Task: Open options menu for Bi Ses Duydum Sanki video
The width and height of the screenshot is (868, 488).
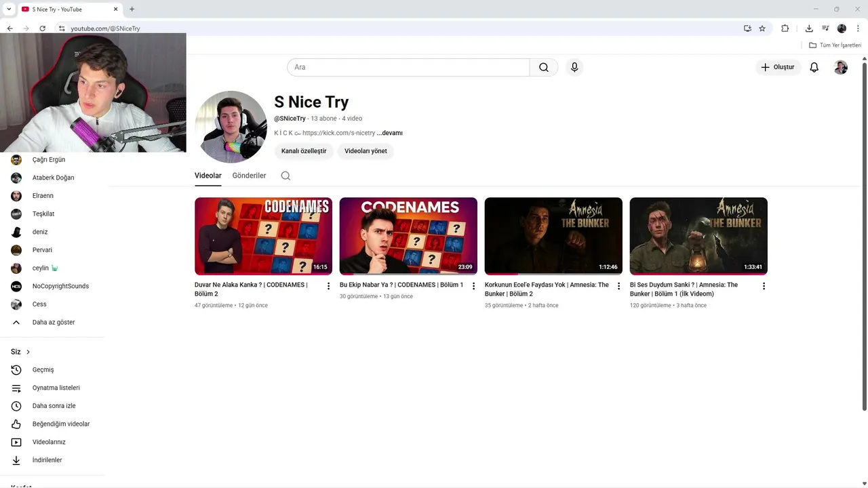Action: point(764,286)
